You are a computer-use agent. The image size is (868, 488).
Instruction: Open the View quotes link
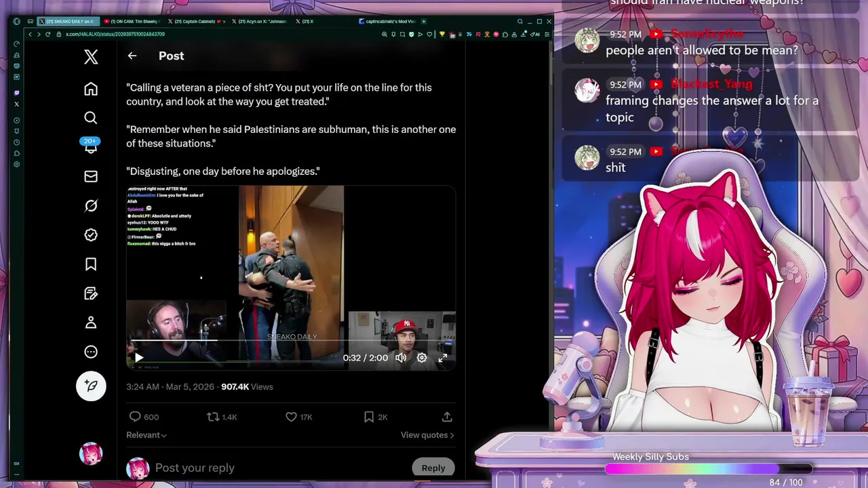pos(427,435)
